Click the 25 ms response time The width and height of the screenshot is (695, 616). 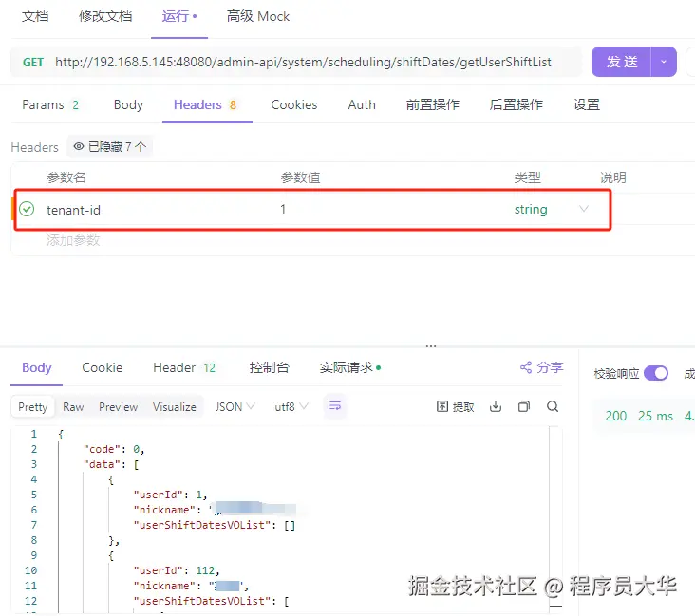click(x=655, y=416)
